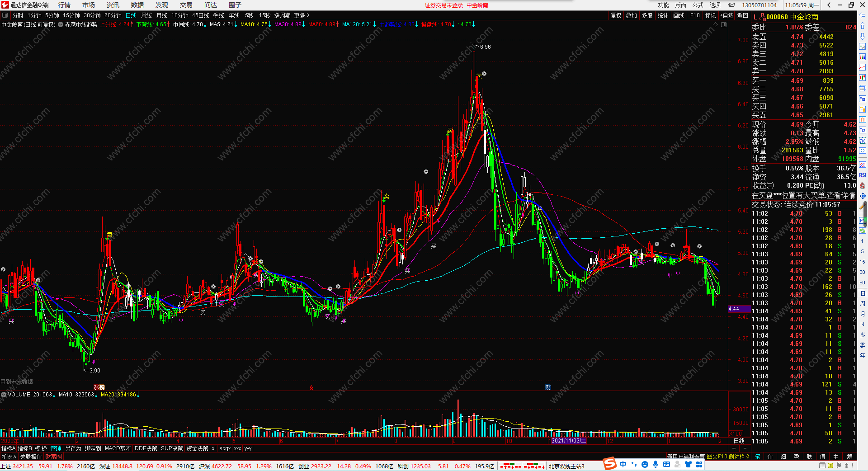
Task: Collapse the 侧边栏 side panel
Action: (x=739, y=457)
